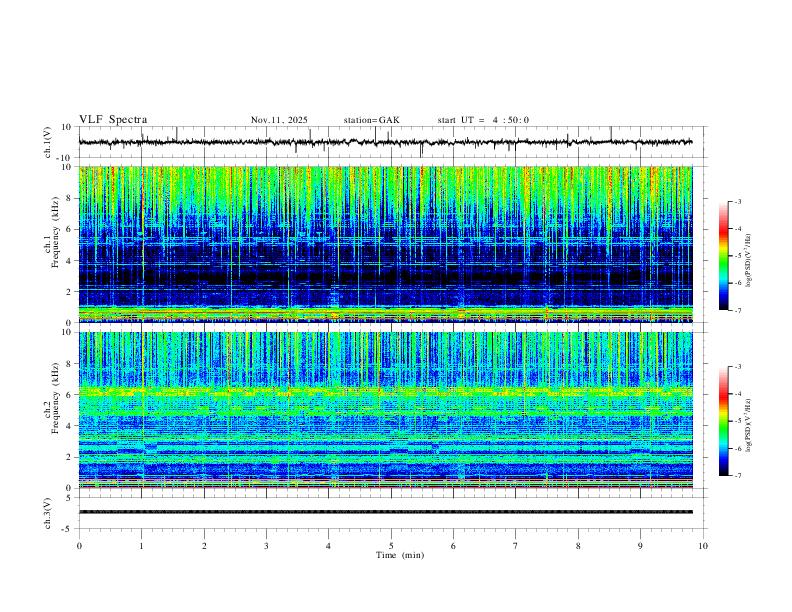
Task: Click the time axis tick label "8"
Action: pos(578,546)
